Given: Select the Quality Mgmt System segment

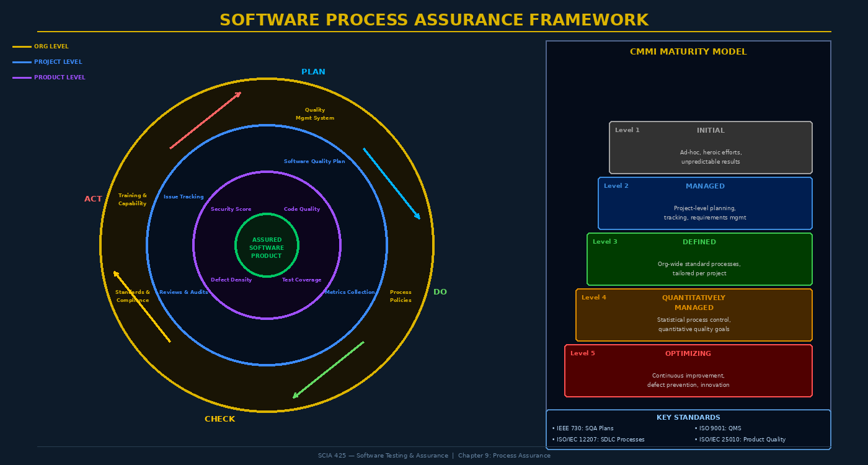Looking at the screenshot, I should (x=314, y=113).
